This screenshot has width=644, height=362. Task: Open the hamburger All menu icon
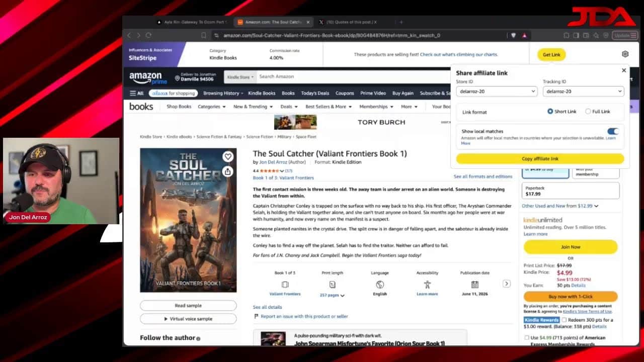click(136, 93)
